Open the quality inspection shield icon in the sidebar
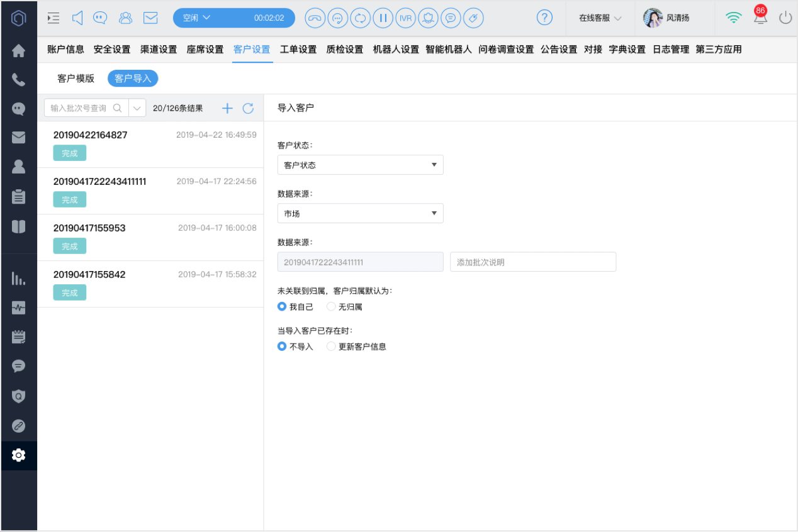Screen dimensions: 798x532 pos(19,396)
